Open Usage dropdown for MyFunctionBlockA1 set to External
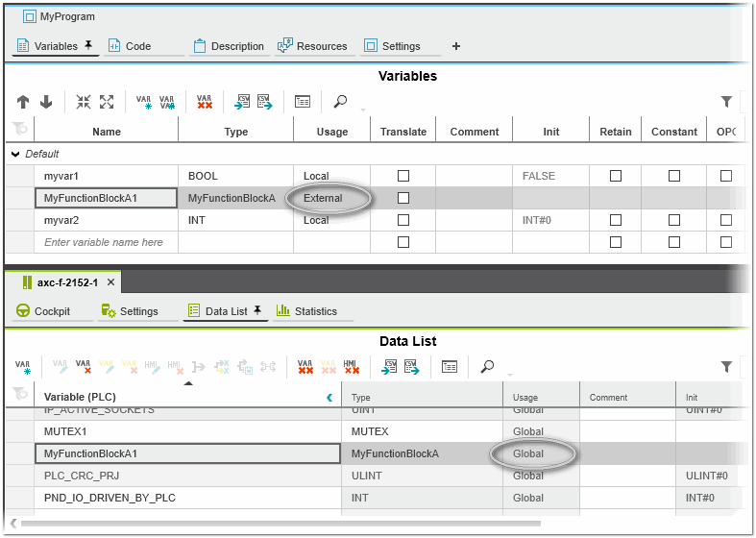The width and height of the screenshot is (756, 538). (x=331, y=198)
